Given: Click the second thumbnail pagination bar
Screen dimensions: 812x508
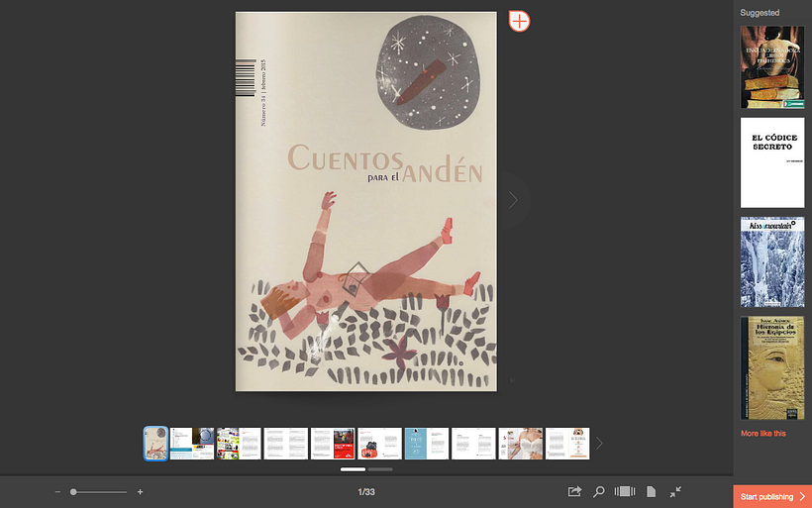Looking at the screenshot, I should point(380,469).
